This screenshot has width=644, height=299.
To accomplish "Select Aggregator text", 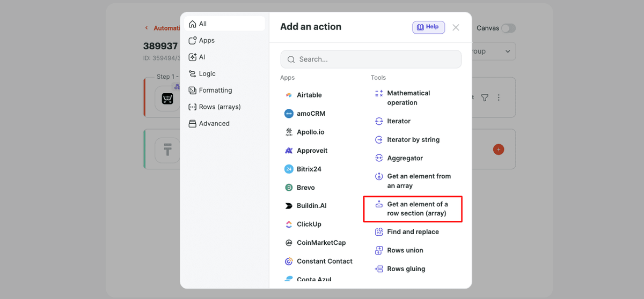I will tap(405, 158).
